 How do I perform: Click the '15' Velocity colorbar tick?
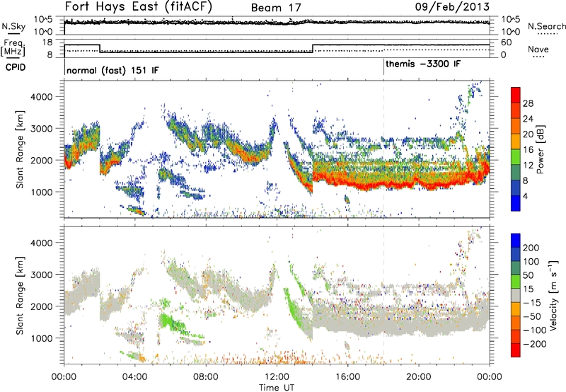point(528,289)
